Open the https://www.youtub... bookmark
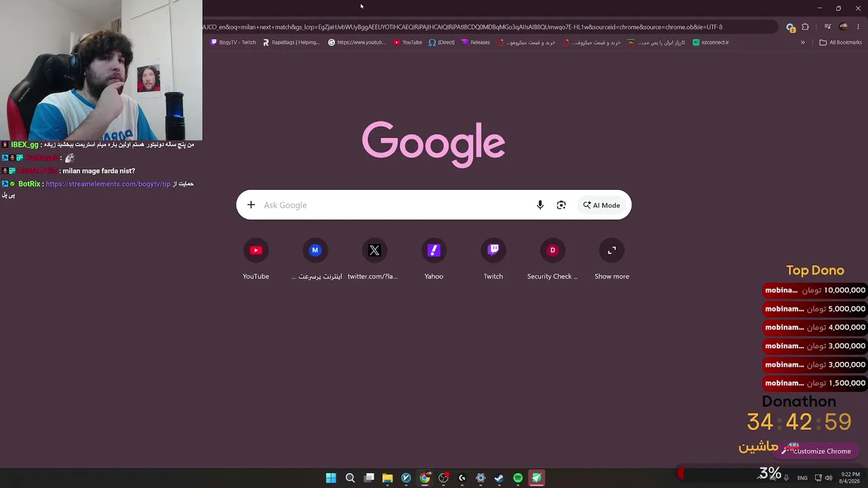The width and height of the screenshot is (868, 488). coord(357,42)
